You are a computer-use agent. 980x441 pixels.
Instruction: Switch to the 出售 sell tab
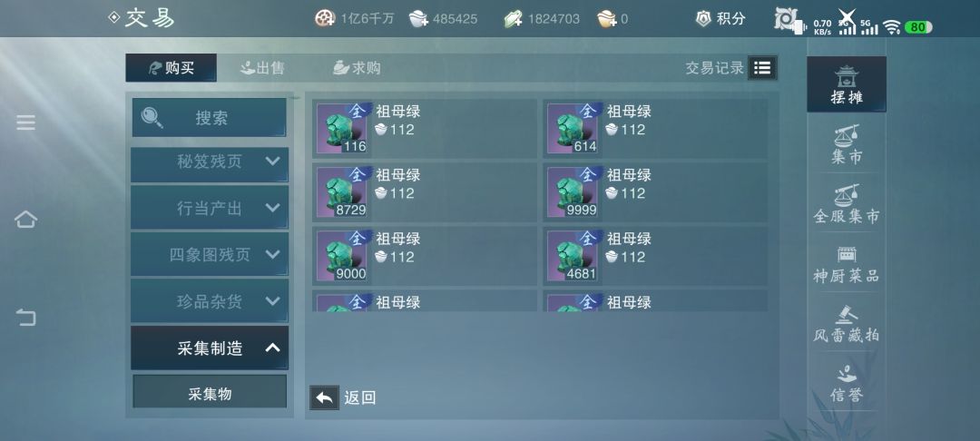262,68
